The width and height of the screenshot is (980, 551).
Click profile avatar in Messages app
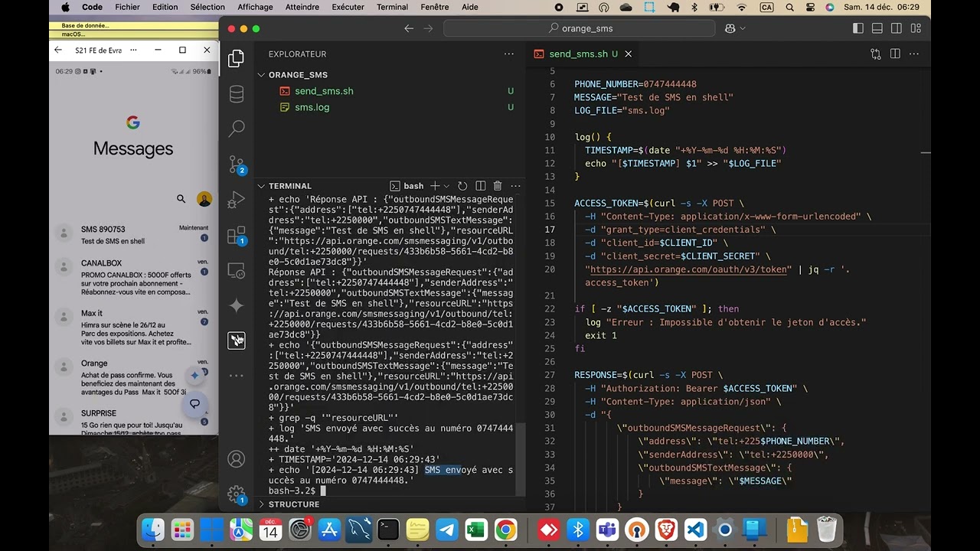pos(204,199)
